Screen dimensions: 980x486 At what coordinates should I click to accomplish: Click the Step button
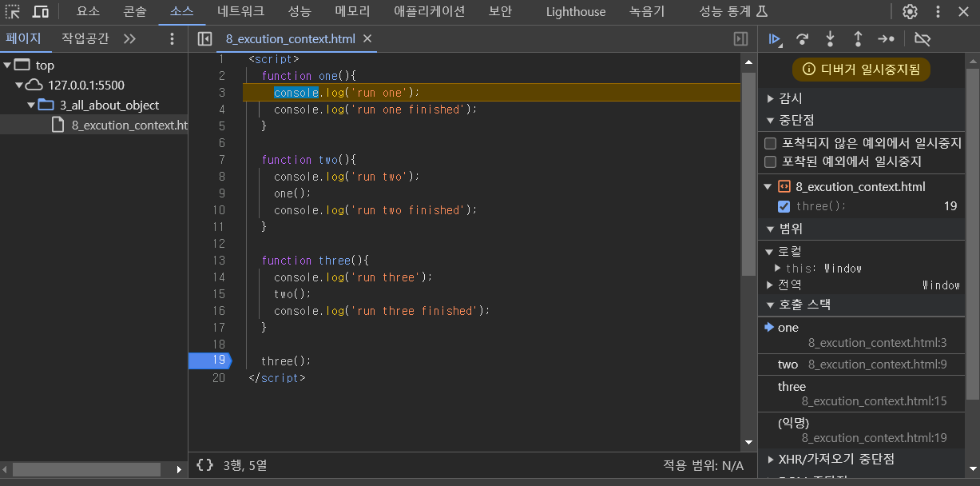click(886, 38)
